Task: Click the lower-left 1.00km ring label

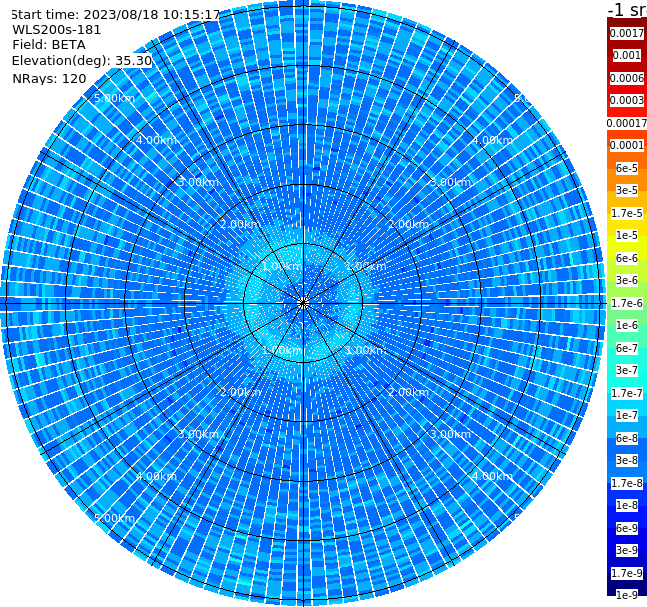Action: pyautogui.click(x=283, y=351)
